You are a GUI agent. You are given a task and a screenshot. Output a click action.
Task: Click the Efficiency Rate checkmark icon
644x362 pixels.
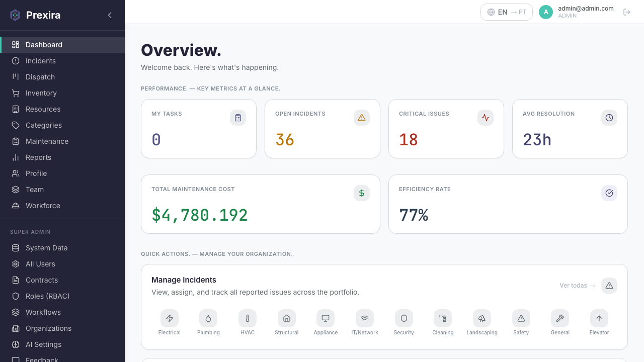[x=609, y=193]
